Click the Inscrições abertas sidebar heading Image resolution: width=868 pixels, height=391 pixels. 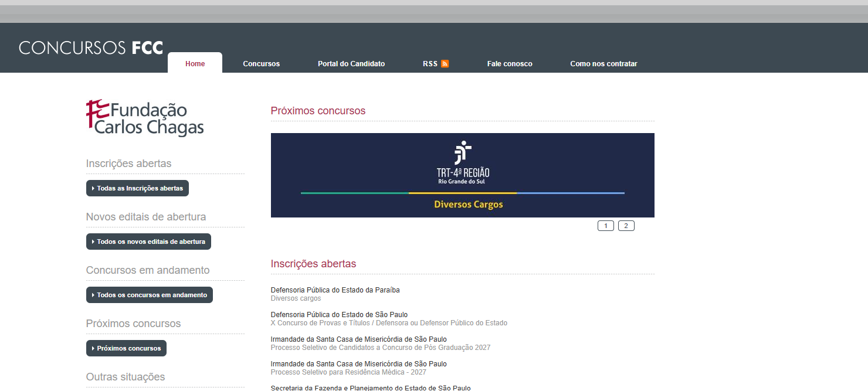pos(128,164)
